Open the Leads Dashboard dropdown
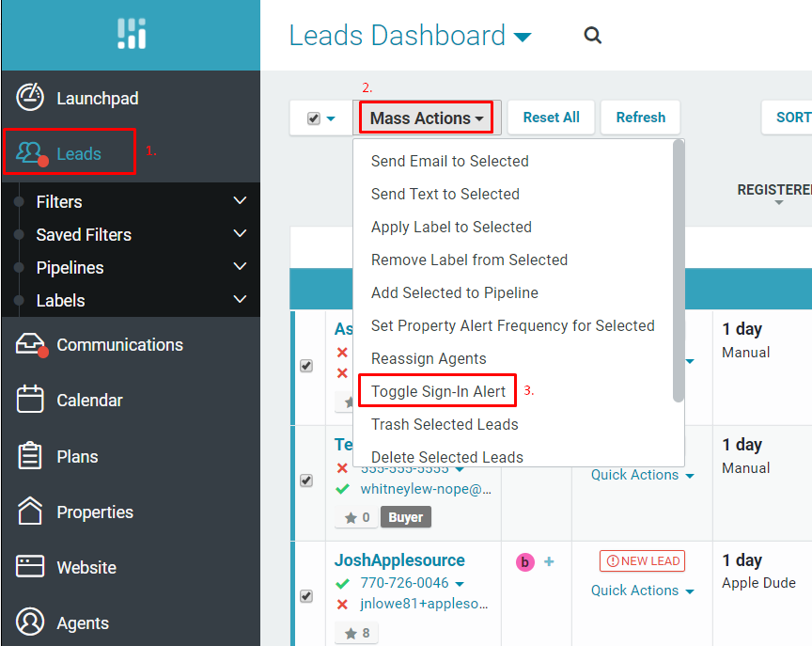Viewport: 812px width, 646px height. 523,35
